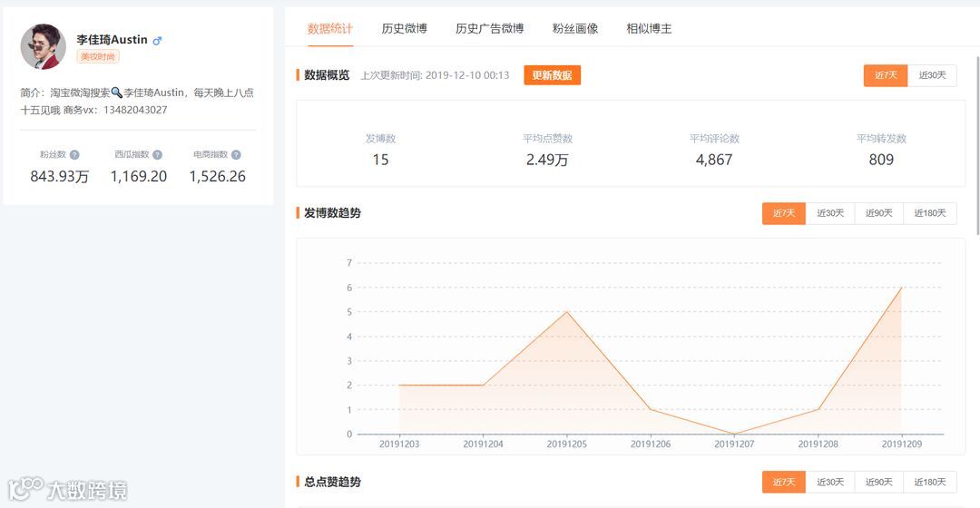Open the 相似博主 tab
The image size is (980, 508).
point(650,29)
